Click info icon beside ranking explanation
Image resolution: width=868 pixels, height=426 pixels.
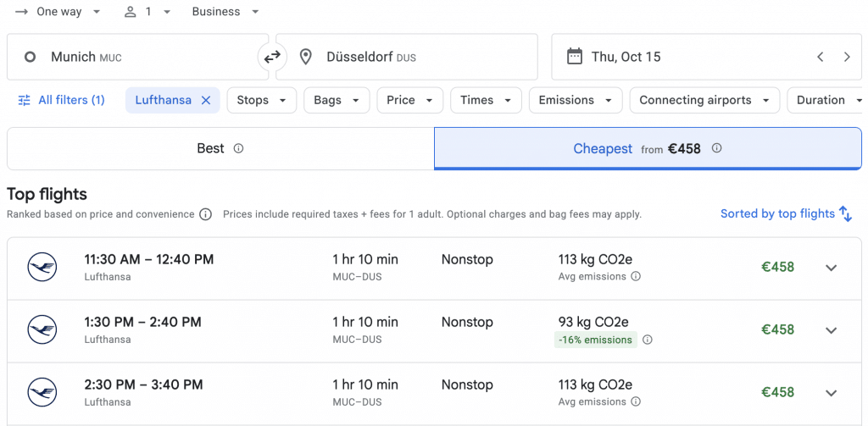coord(205,214)
